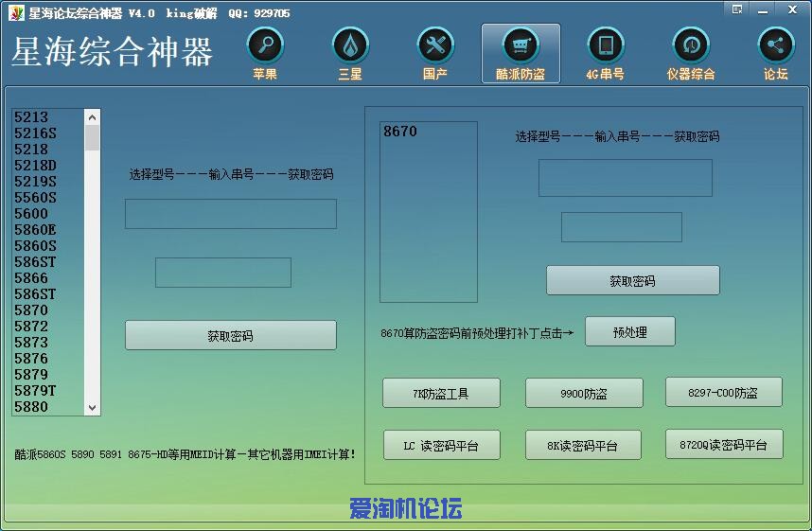Click the title bar menu icon beside minimize
Screen dimensions: 812x531
[737, 9]
